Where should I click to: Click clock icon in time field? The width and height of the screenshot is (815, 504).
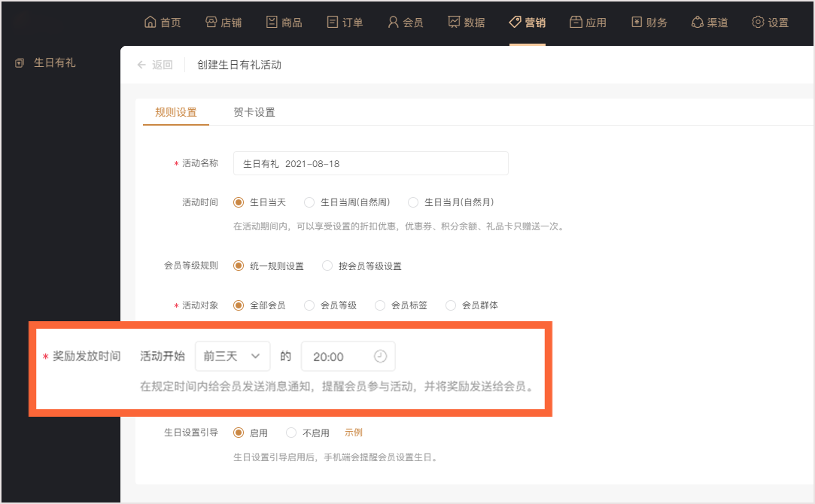pos(380,357)
